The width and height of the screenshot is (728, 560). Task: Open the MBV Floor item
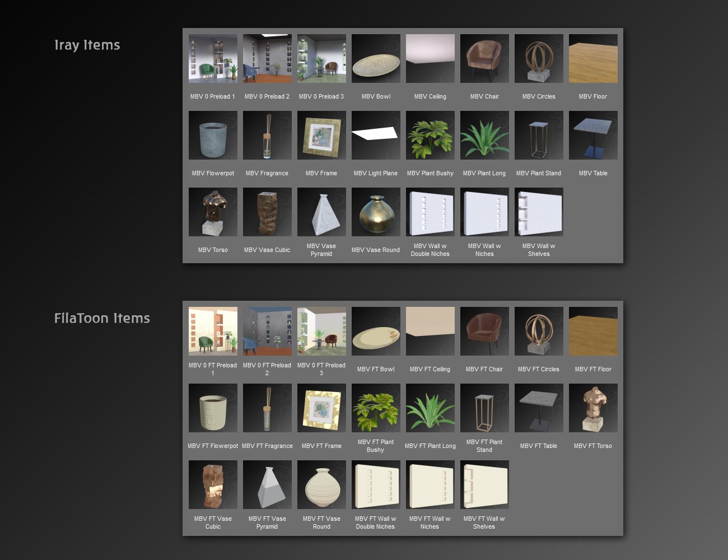(x=593, y=58)
